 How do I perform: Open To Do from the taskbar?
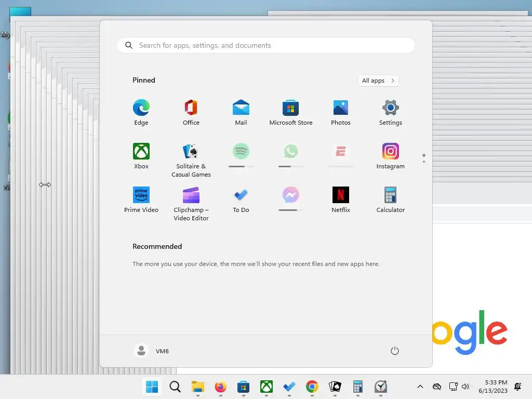coord(289,387)
